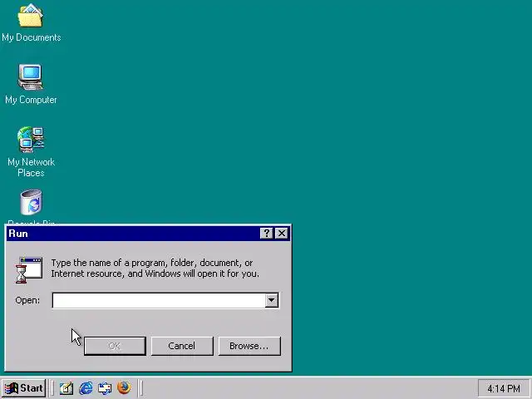Click the Show Desktop quick launch icon
This screenshot has width=532, height=399.
point(66,388)
